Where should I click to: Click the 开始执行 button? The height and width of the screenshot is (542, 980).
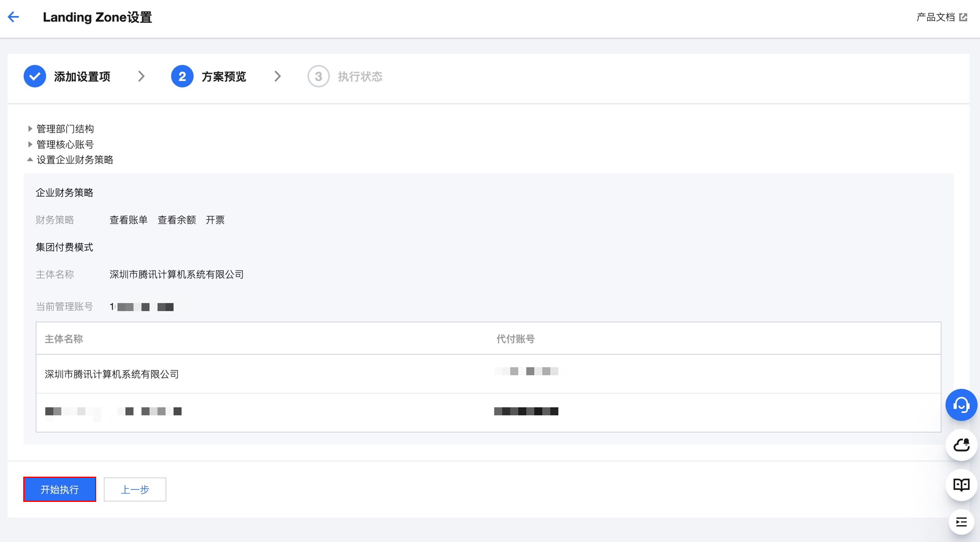coord(60,489)
